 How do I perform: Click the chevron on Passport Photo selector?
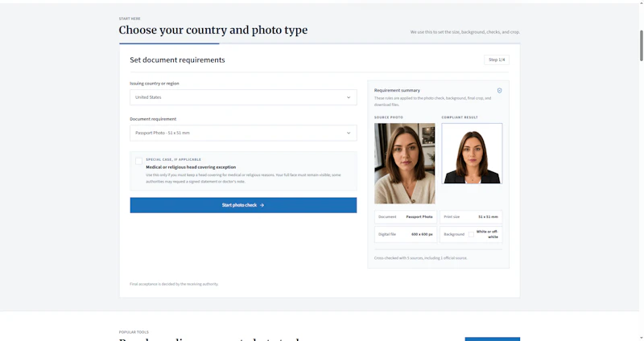click(x=349, y=133)
